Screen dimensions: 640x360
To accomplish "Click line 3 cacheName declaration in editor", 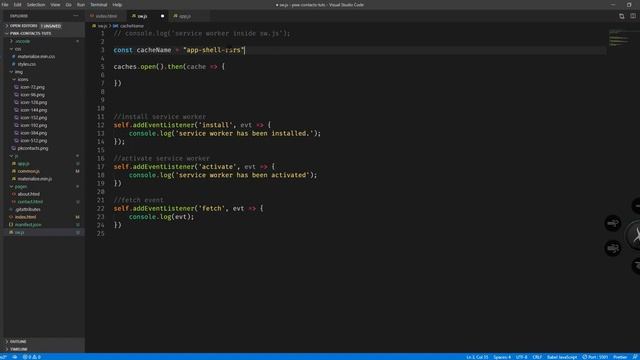I will pyautogui.click(x=179, y=50).
